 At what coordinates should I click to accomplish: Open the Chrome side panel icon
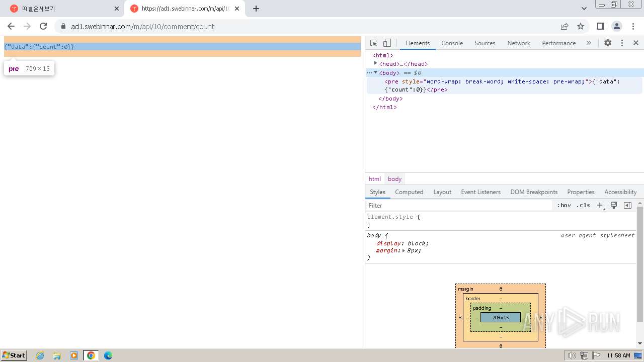pyautogui.click(x=600, y=27)
